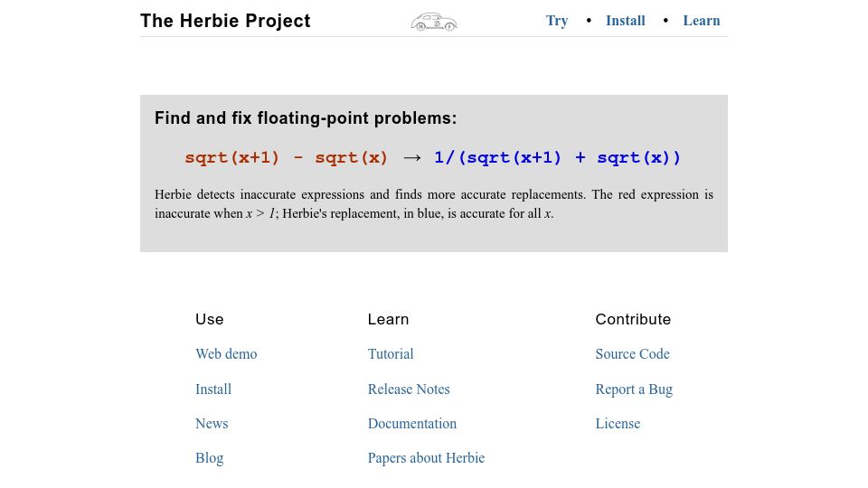The width and height of the screenshot is (868, 488).
Task: Open the News link
Action: coord(212,424)
